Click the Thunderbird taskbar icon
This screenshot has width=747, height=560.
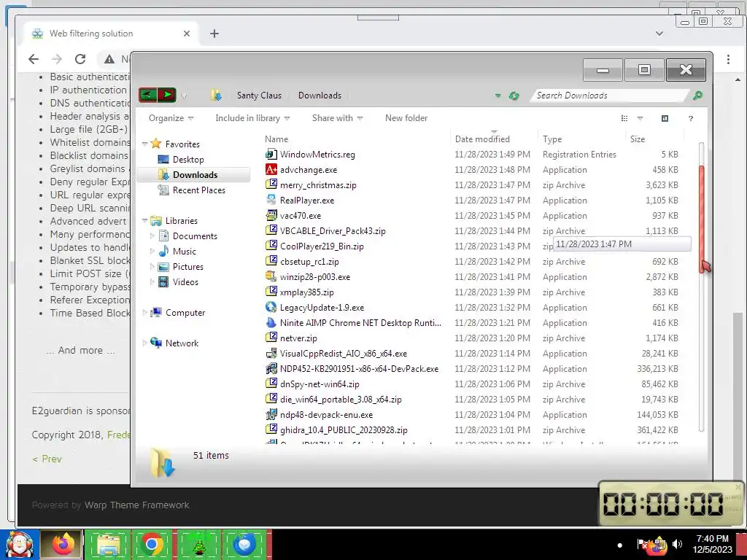tap(244, 544)
